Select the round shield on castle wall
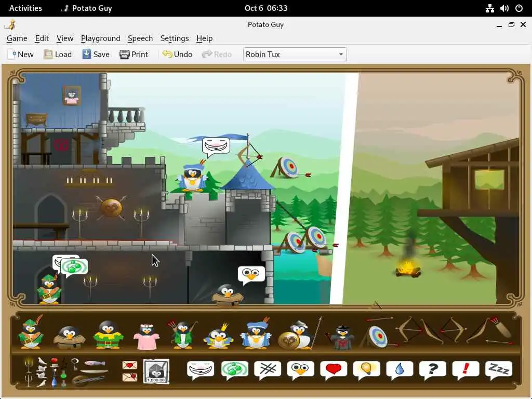 pyautogui.click(x=112, y=208)
